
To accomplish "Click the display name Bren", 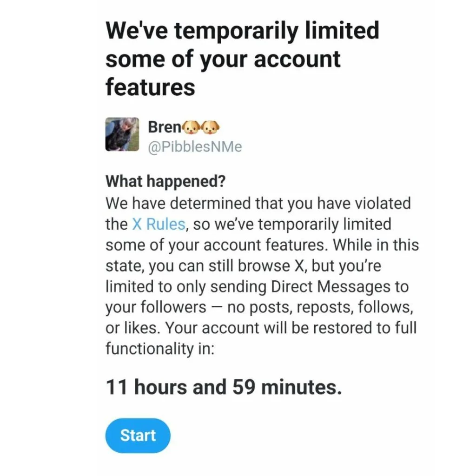I will (x=165, y=127).
